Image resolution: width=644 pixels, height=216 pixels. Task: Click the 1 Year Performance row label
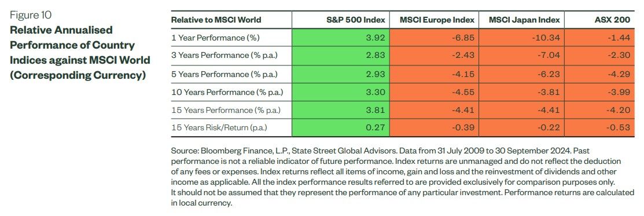point(216,38)
